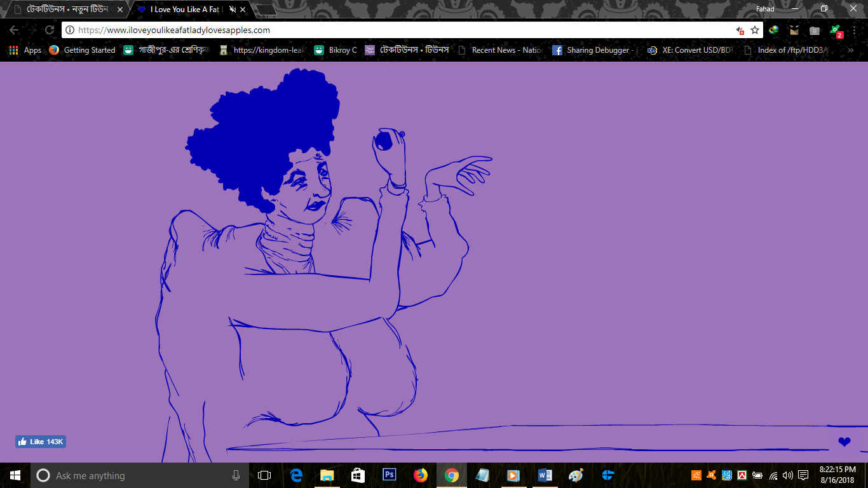Launch Microsoft Edge from the taskbar
This screenshot has width=868, height=488.
tap(296, 475)
